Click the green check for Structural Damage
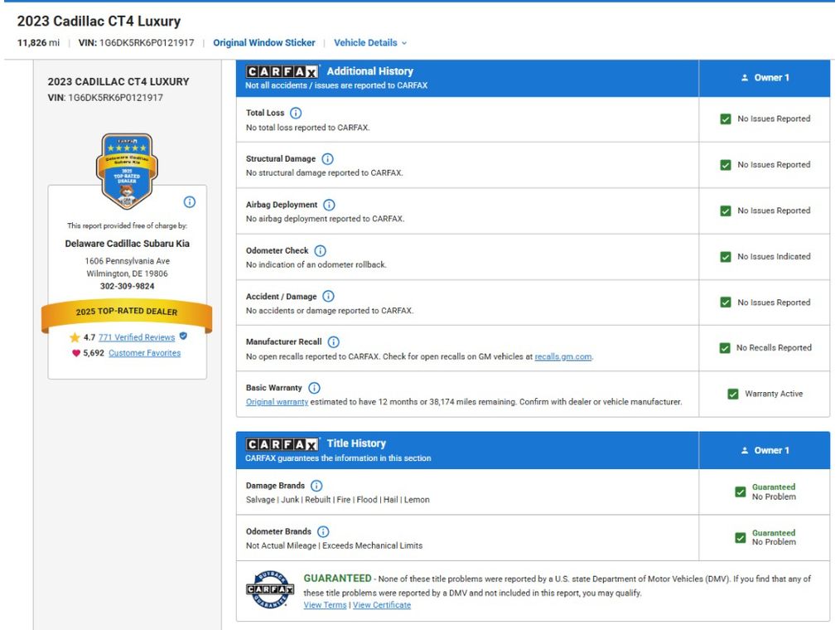Image resolution: width=840 pixels, height=630 pixels. (x=726, y=165)
